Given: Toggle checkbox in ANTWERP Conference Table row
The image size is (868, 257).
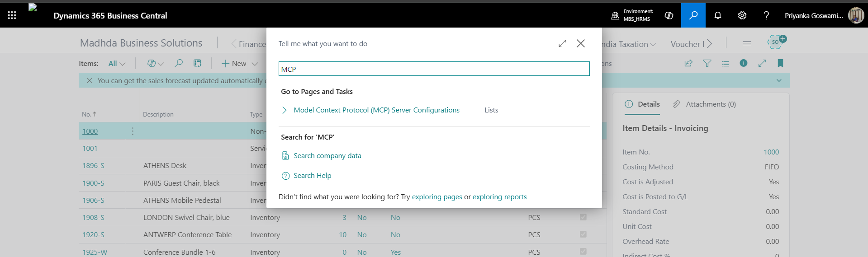Looking at the screenshot, I should point(583,234).
